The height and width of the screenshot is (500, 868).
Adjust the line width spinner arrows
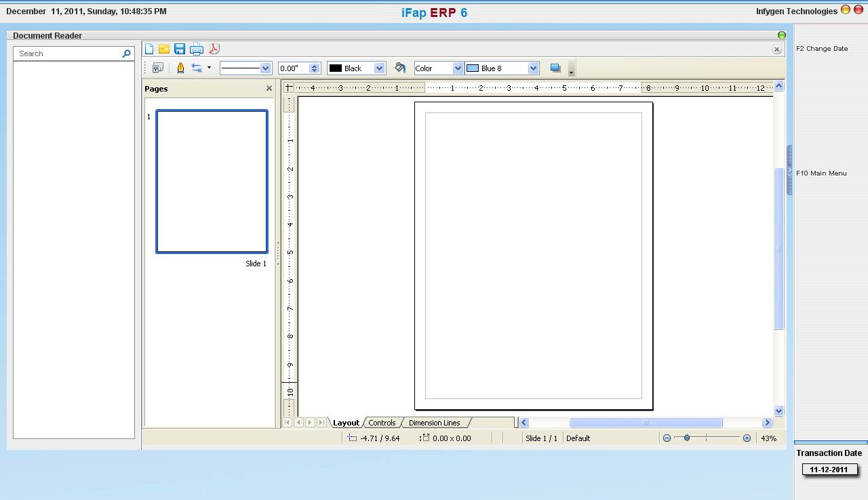pos(315,68)
